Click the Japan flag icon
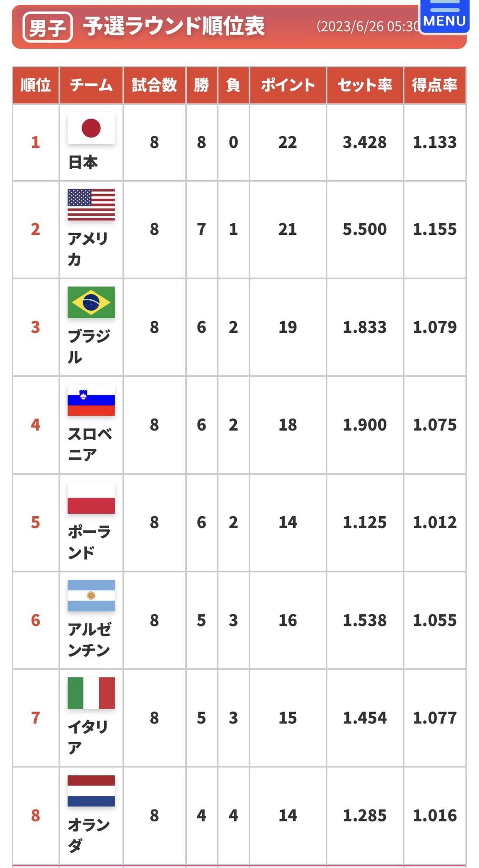479x868 pixels. pos(91,128)
